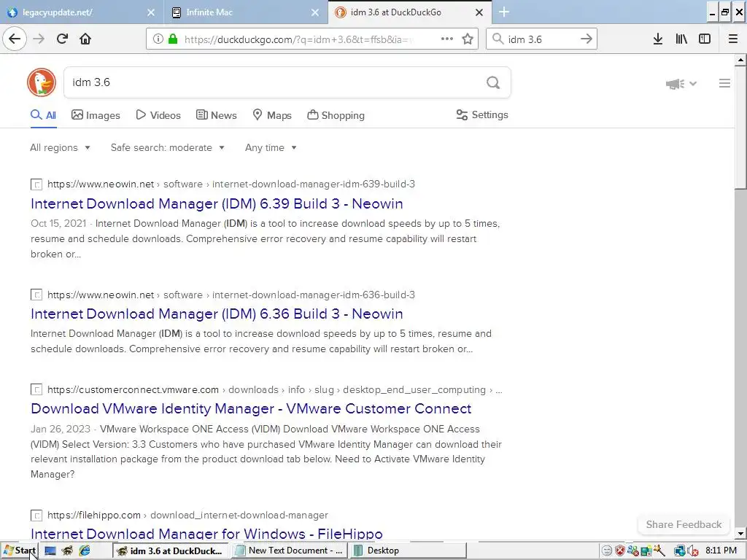Click the volume tray icon
The image size is (747, 560).
[x=693, y=551]
